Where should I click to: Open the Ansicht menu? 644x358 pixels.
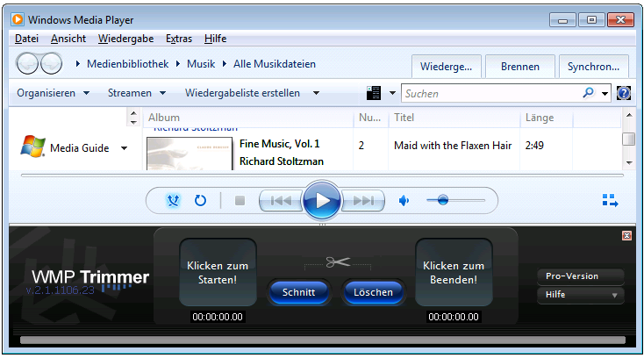pyautogui.click(x=68, y=39)
